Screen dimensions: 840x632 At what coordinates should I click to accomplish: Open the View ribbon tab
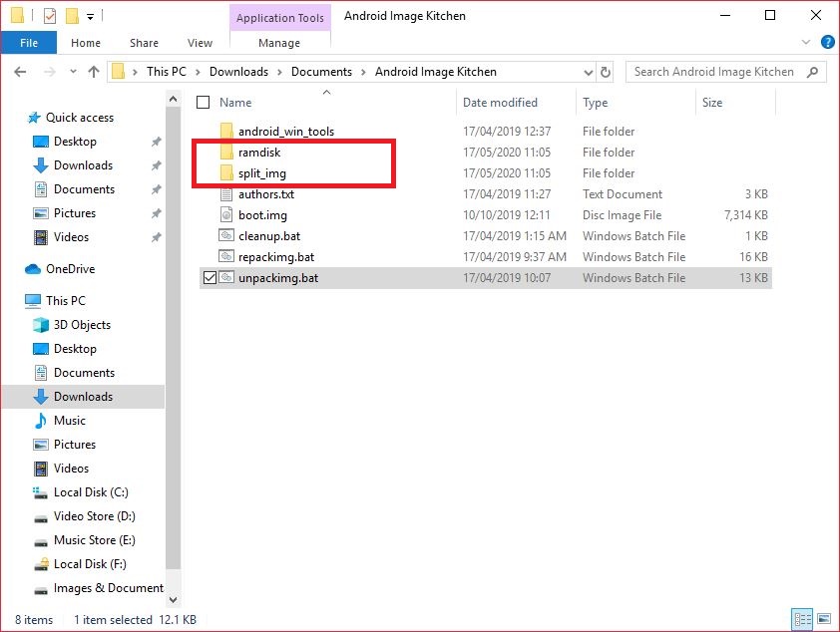point(200,43)
